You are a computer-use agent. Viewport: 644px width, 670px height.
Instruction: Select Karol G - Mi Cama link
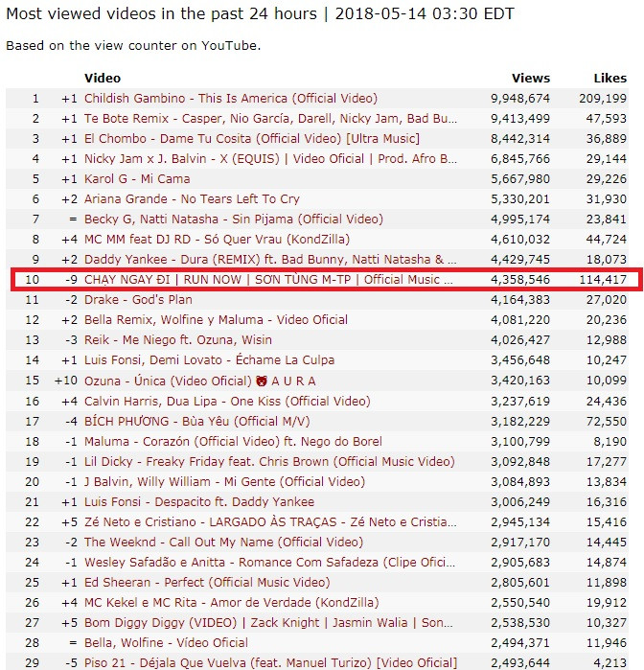tap(137, 178)
